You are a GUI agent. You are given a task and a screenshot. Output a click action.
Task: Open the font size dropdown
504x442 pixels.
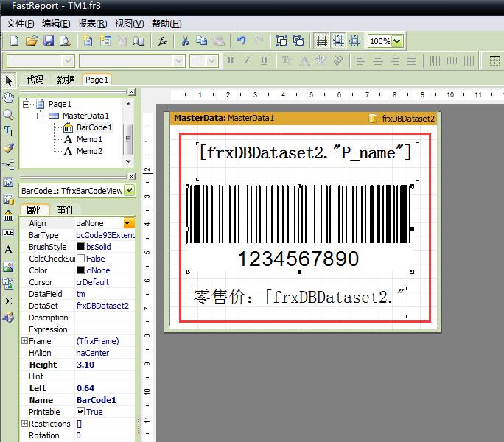pyautogui.click(x=211, y=60)
